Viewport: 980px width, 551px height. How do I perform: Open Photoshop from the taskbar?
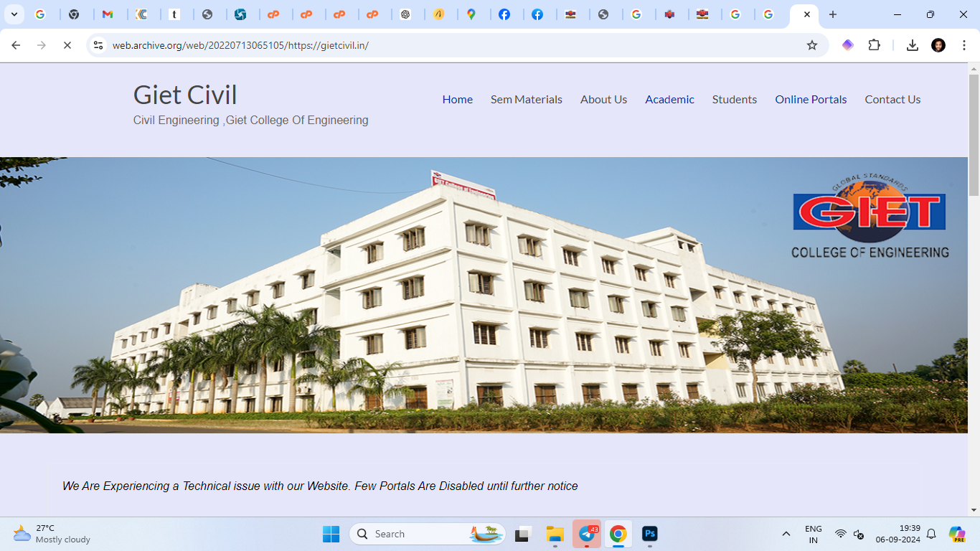[x=650, y=534]
